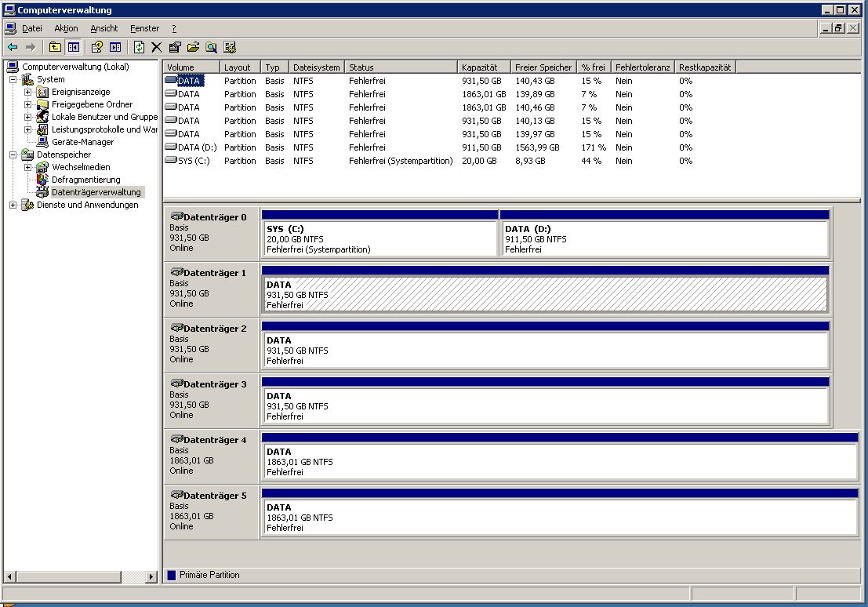
Task: Sort by the Layout column header
Action: 240,67
